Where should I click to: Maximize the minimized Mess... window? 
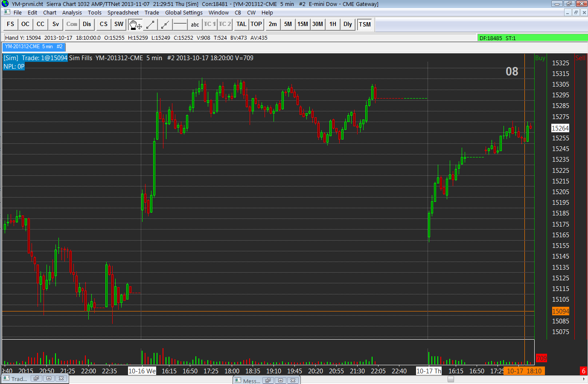click(x=280, y=380)
